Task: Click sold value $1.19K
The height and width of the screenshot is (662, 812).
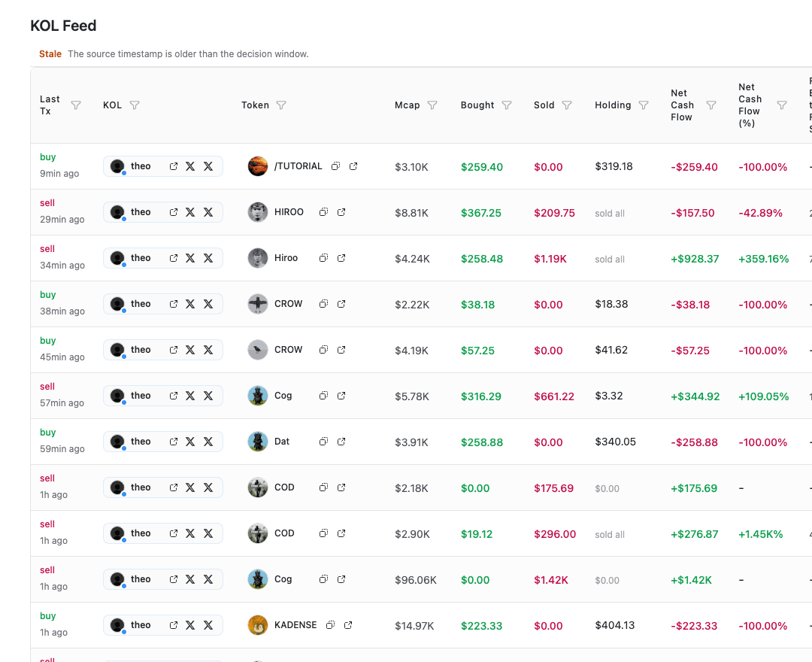Action: [x=550, y=259]
